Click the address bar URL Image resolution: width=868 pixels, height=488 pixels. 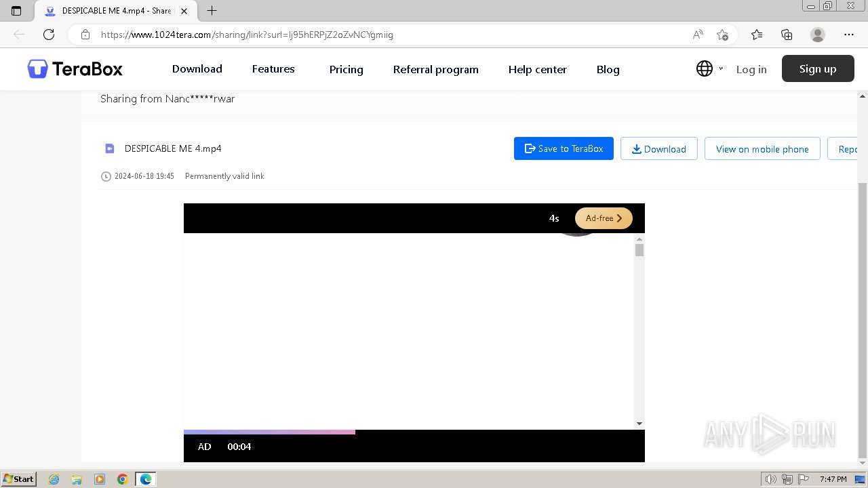tap(247, 35)
